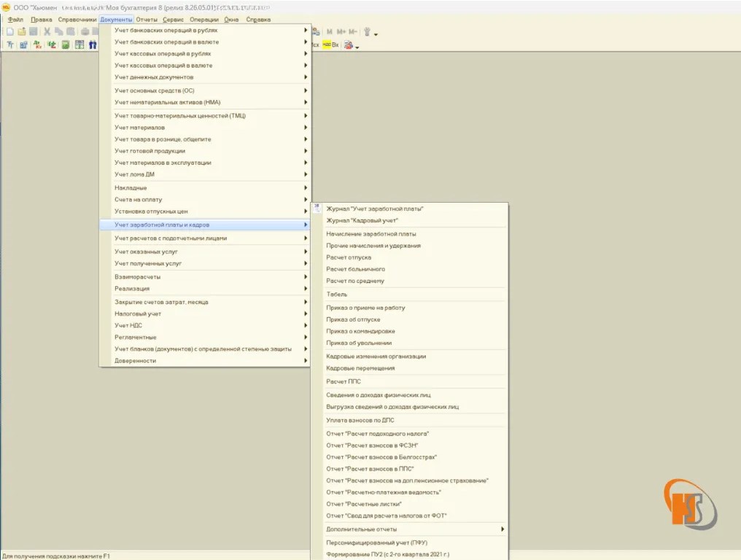Select Кадровые перемещения

pyautogui.click(x=410, y=367)
